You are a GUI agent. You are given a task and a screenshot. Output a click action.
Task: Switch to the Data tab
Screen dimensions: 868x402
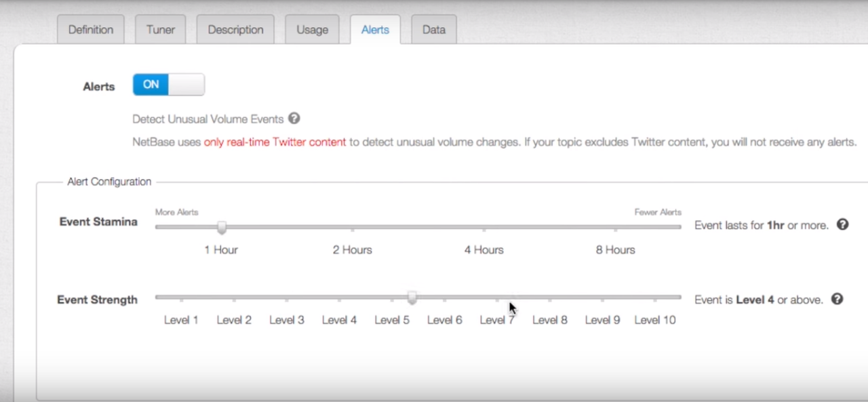[433, 29]
